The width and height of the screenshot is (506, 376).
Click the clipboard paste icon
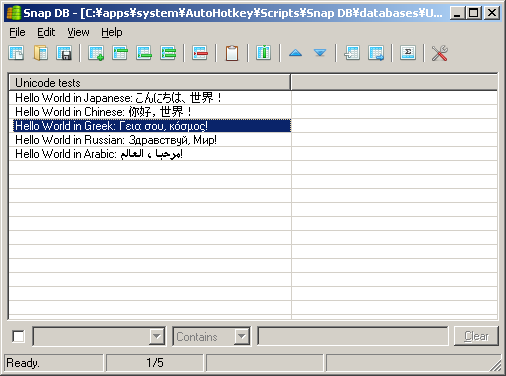[x=232, y=53]
